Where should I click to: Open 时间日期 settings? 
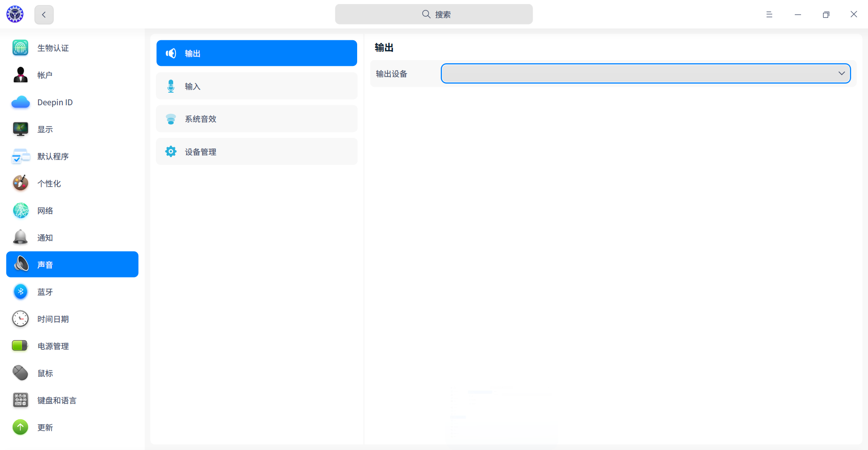72,319
